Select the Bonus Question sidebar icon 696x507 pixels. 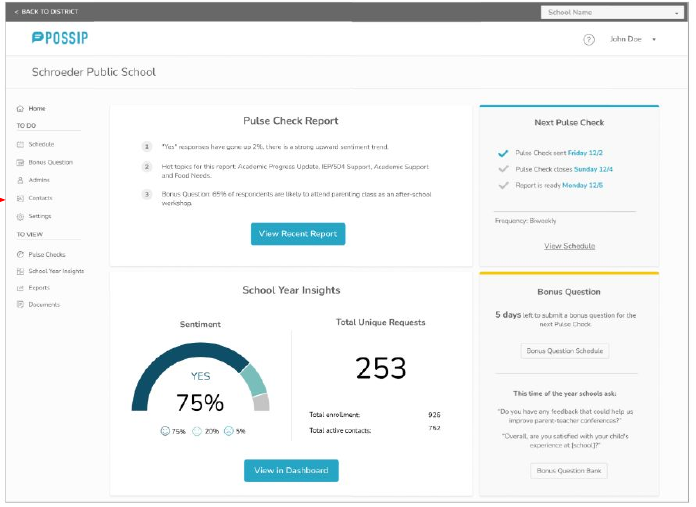[x=20, y=162]
